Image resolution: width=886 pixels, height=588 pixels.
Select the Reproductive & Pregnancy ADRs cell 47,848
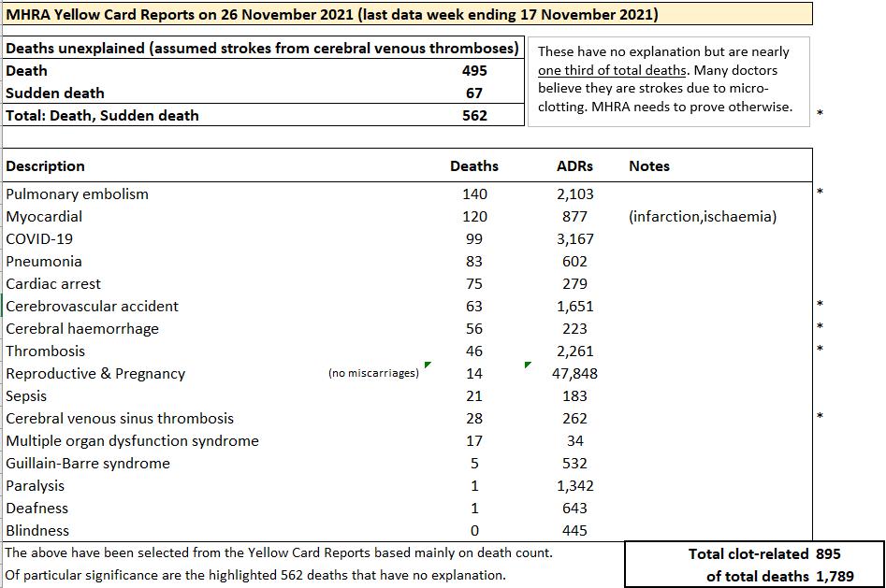574,374
